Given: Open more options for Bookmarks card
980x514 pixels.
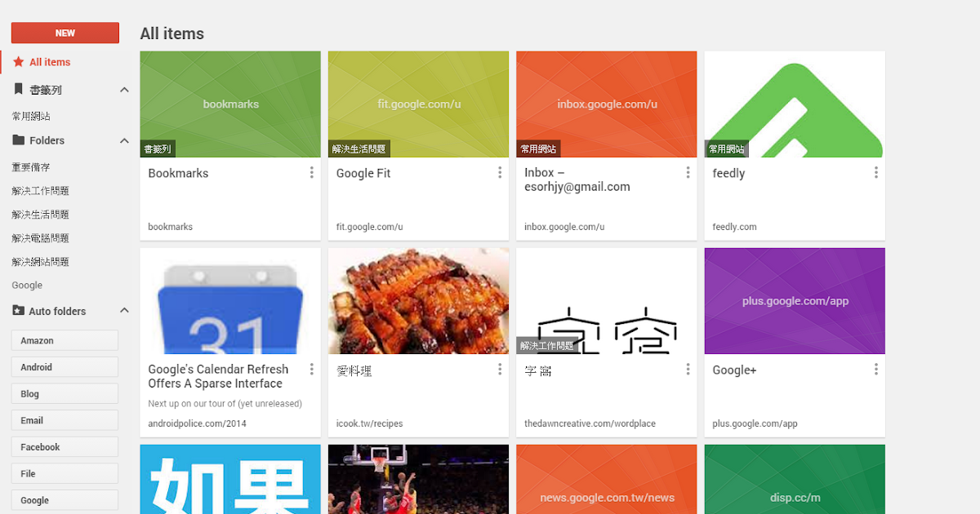Looking at the screenshot, I should (312, 172).
